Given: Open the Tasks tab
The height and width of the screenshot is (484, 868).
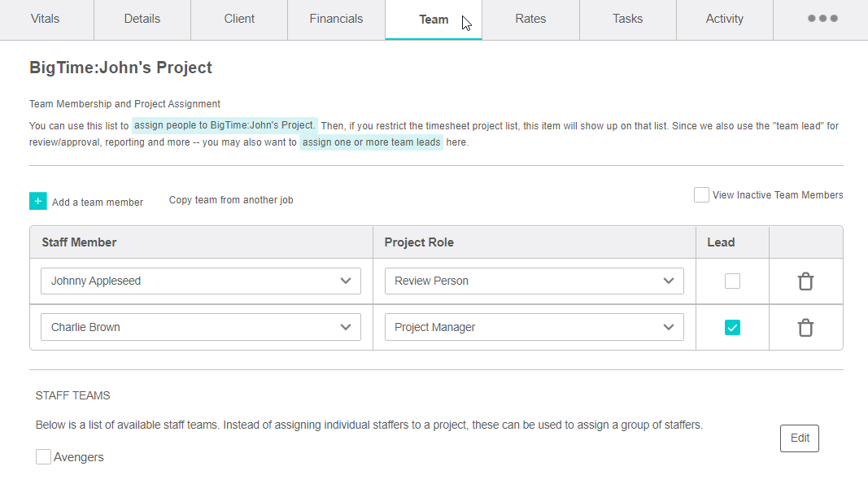Looking at the screenshot, I should click(x=627, y=19).
